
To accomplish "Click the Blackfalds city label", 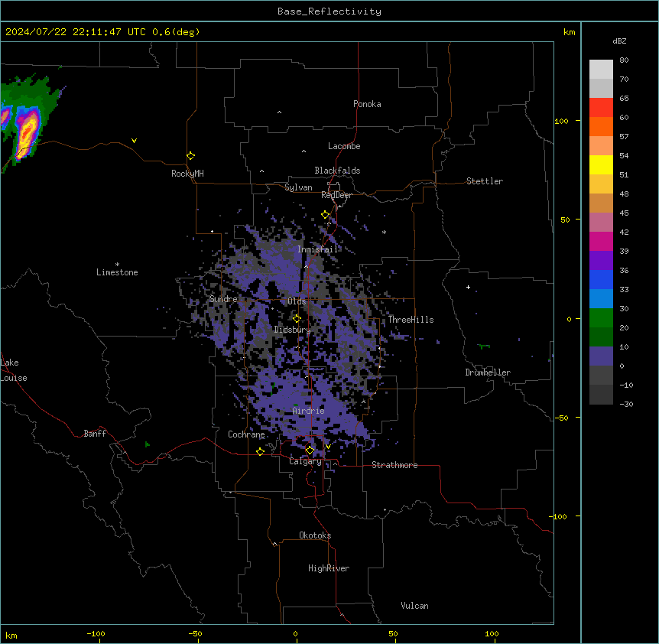I will (337, 171).
